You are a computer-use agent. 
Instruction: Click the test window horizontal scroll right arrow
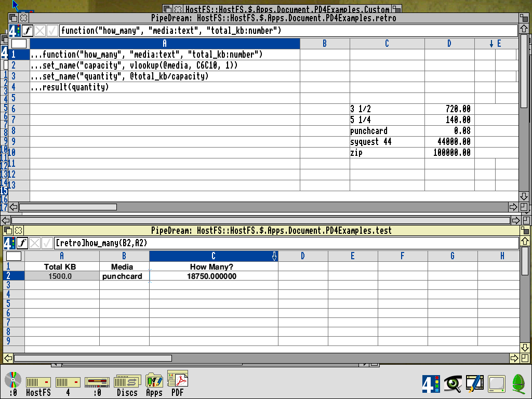point(514,358)
